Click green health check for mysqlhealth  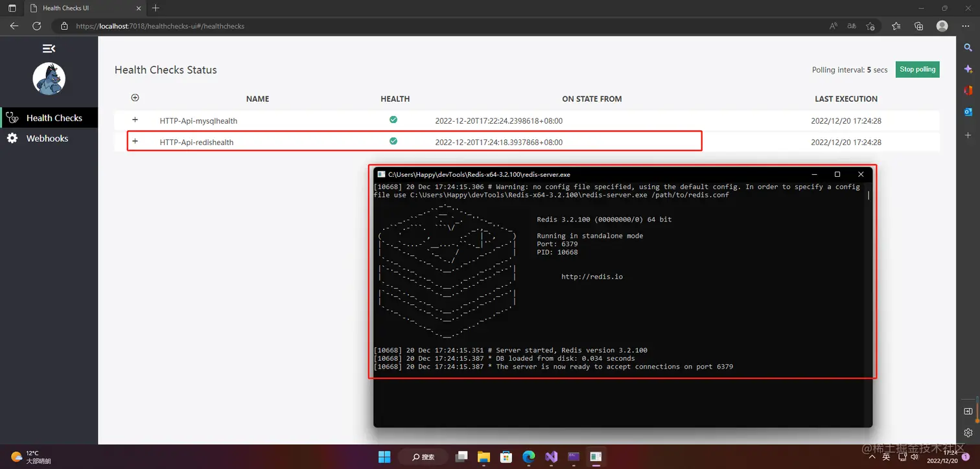pos(393,120)
